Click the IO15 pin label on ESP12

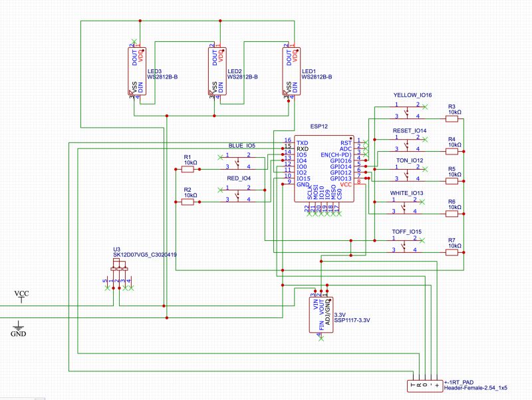click(x=303, y=178)
